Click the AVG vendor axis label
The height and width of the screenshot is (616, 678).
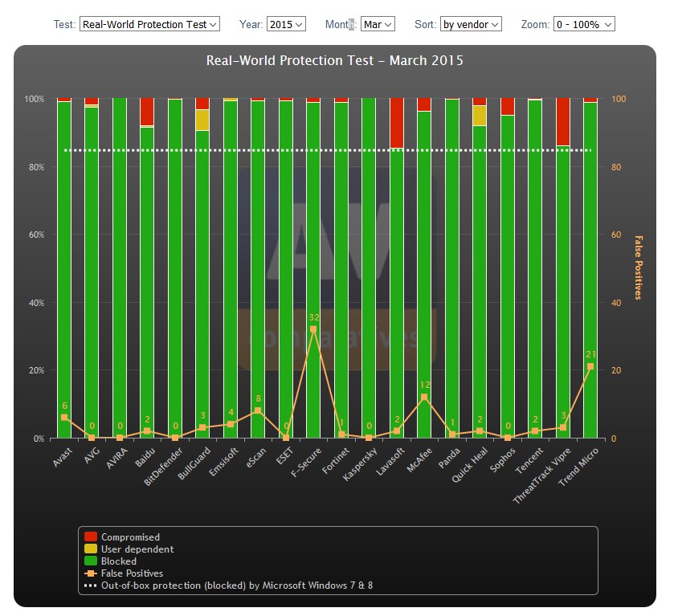point(92,455)
